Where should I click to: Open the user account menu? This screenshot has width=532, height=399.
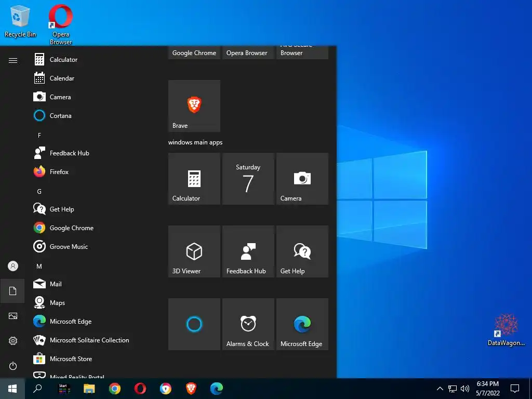pos(13,266)
